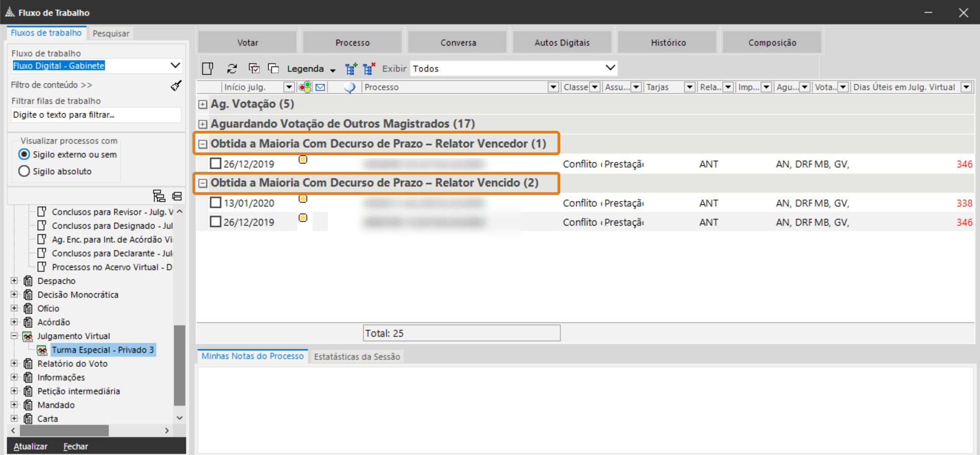
Task: Switch to the Fluxos de trabalho tab
Action: pos(46,33)
